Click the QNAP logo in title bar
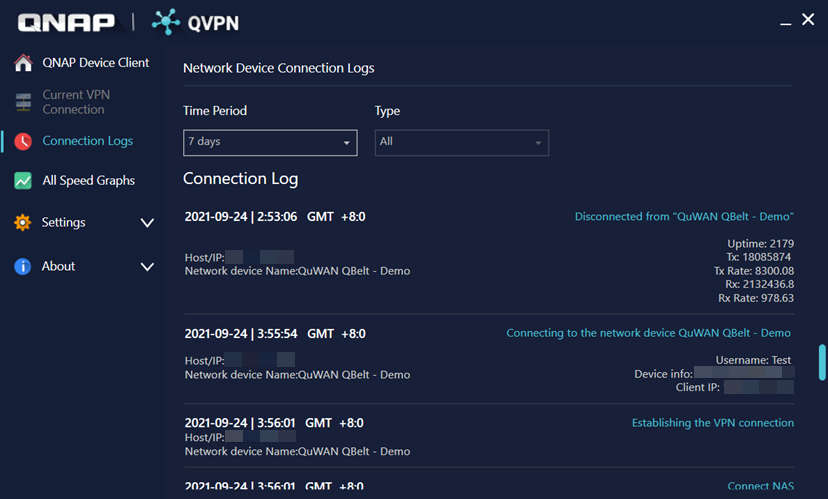 click(x=66, y=22)
